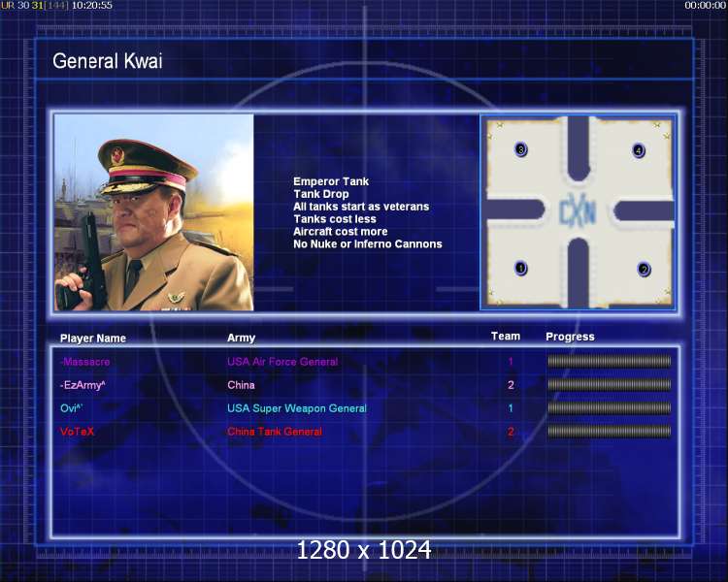This screenshot has width=728, height=582.
Task: Click team number for -EzArmy^
Action: point(511,385)
